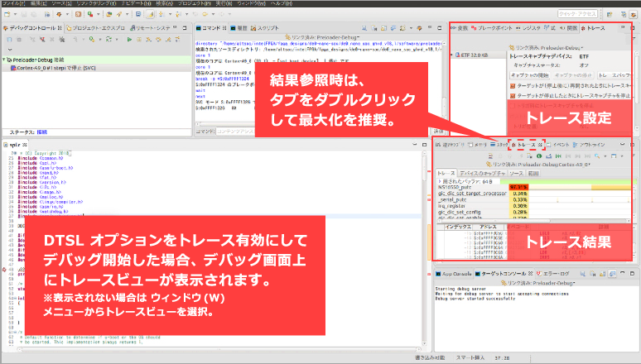Viewport: 641px width, 364px height.
Task: Collapse the Preloader-Debug connection tree node
Action: click(3, 60)
